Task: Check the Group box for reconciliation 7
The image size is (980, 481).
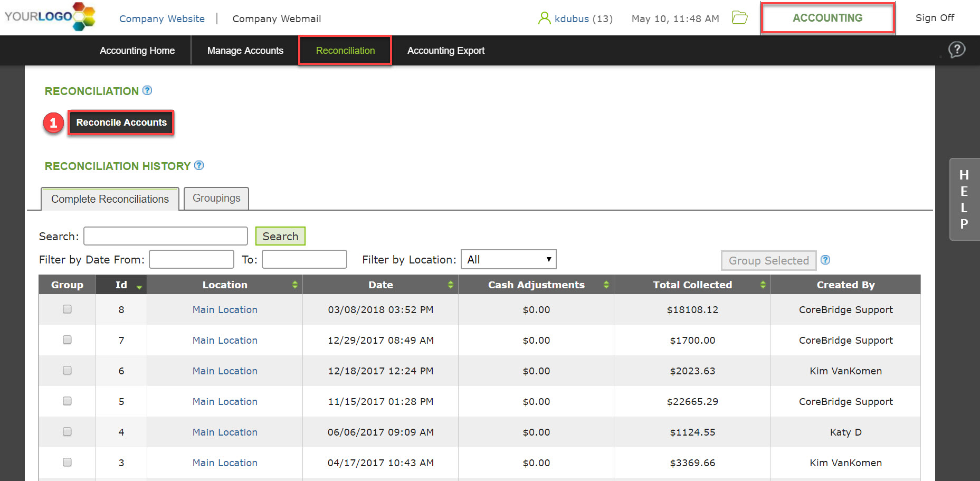Action: pyautogui.click(x=67, y=339)
